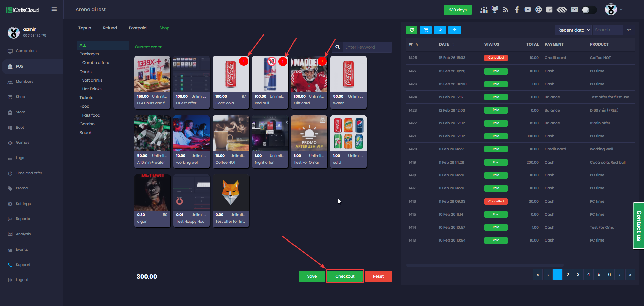Click the Save order button

312,276
